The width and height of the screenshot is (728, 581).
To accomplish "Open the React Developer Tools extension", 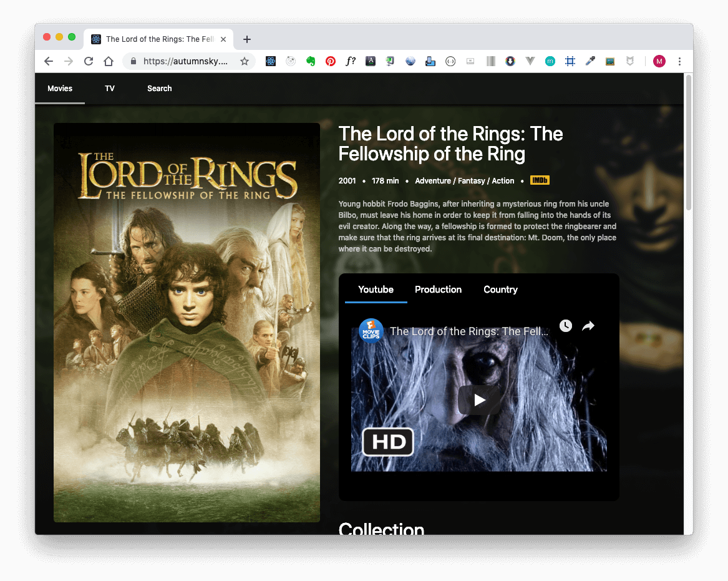I will pos(271,61).
